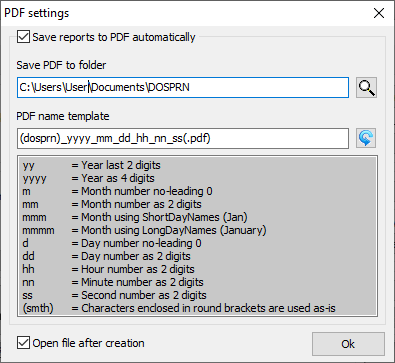395x363 pixels.
Task: Toggle Open file after creation checkbox
Action: [23, 343]
